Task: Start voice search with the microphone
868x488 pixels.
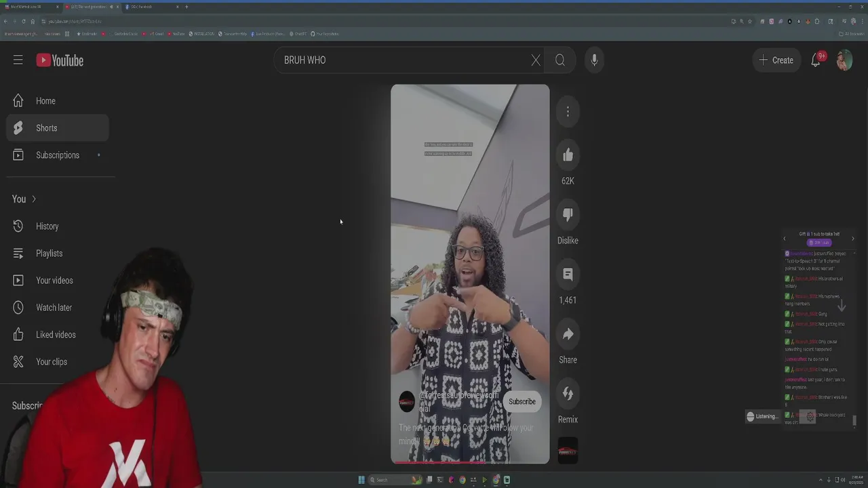Action: pos(594,60)
